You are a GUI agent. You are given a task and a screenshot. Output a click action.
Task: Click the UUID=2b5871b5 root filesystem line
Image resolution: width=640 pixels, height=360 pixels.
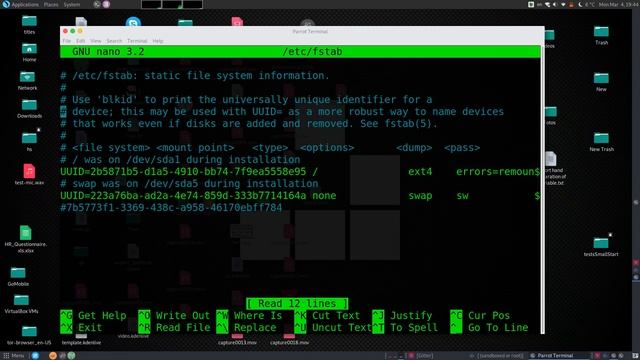click(x=300, y=172)
